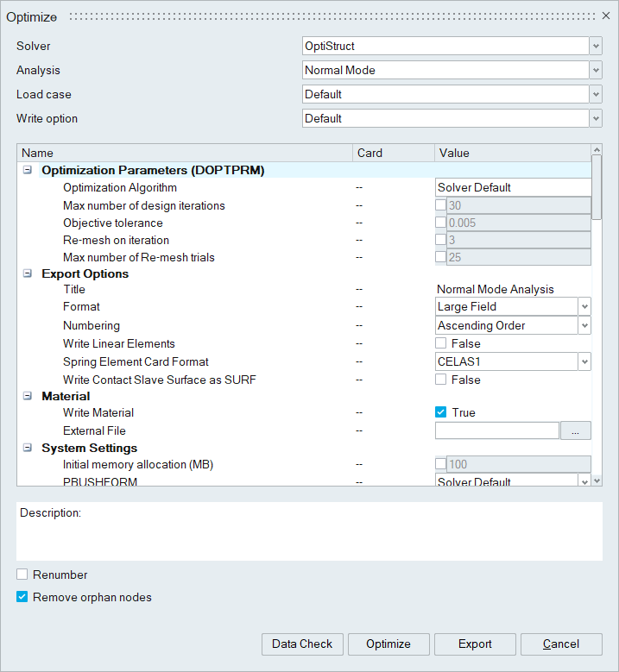
Task: Enable Max number of design iterations checkbox
Action: tap(441, 205)
